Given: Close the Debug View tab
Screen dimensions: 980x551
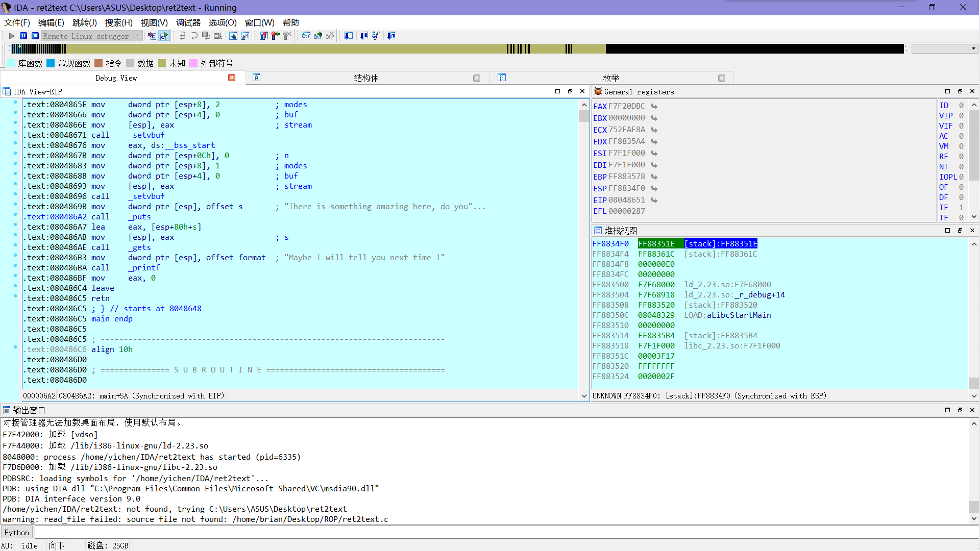Looking at the screenshot, I should (x=232, y=78).
